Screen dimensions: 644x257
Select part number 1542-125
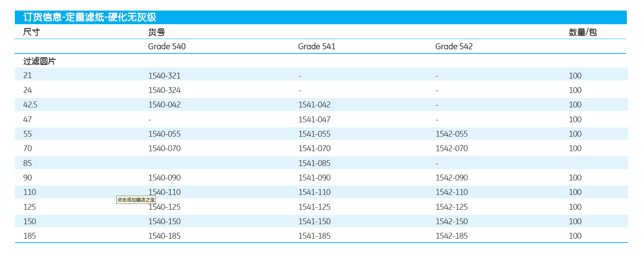(452, 207)
